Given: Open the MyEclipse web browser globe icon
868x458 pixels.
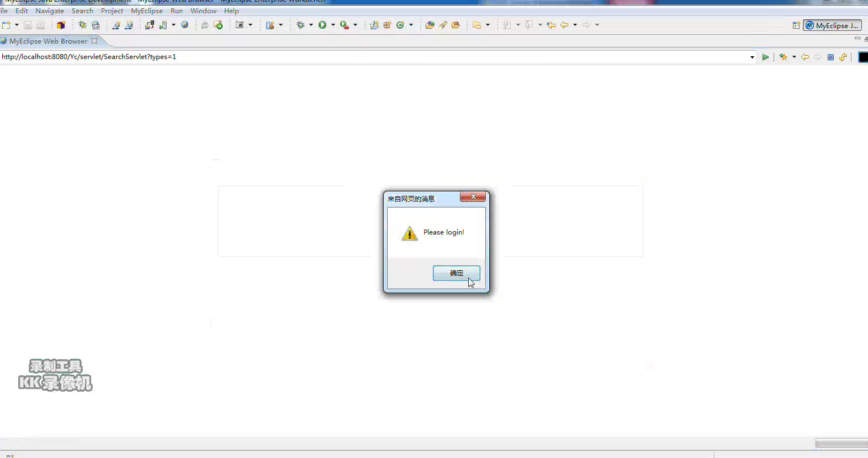Looking at the screenshot, I should tap(185, 25).
